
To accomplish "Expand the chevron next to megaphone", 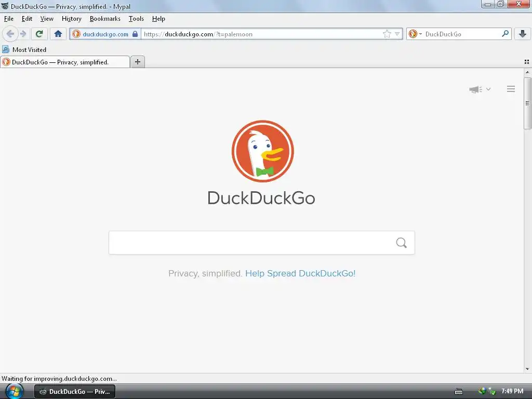I will [x=488, y=89].
